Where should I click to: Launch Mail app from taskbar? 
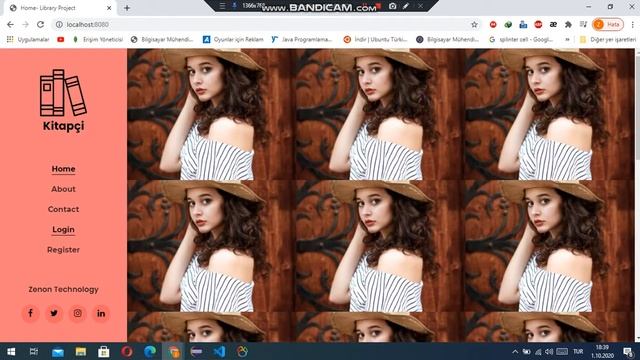58,351
